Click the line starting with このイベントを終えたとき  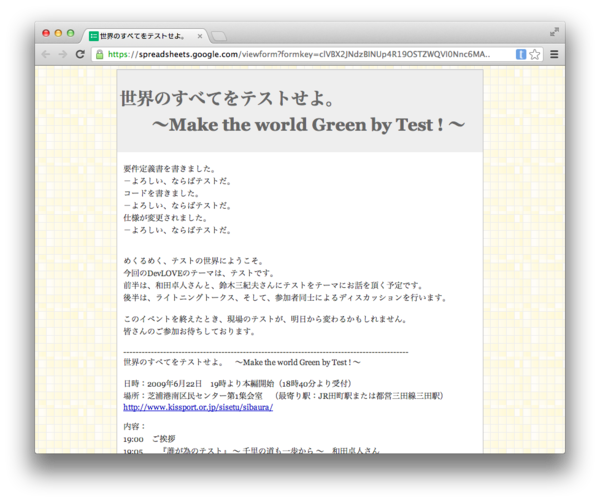click(x=266, y=319)
